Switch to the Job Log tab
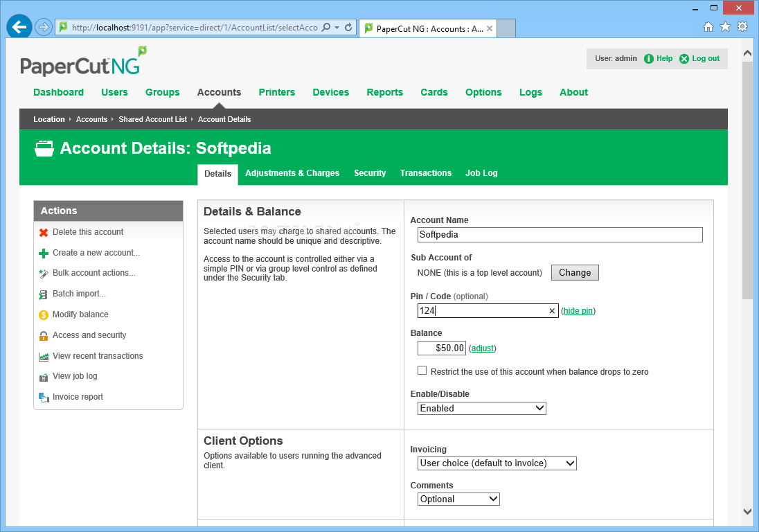This screenshot has height=532, width=759. pyautogui.click(x=481, y=173)
